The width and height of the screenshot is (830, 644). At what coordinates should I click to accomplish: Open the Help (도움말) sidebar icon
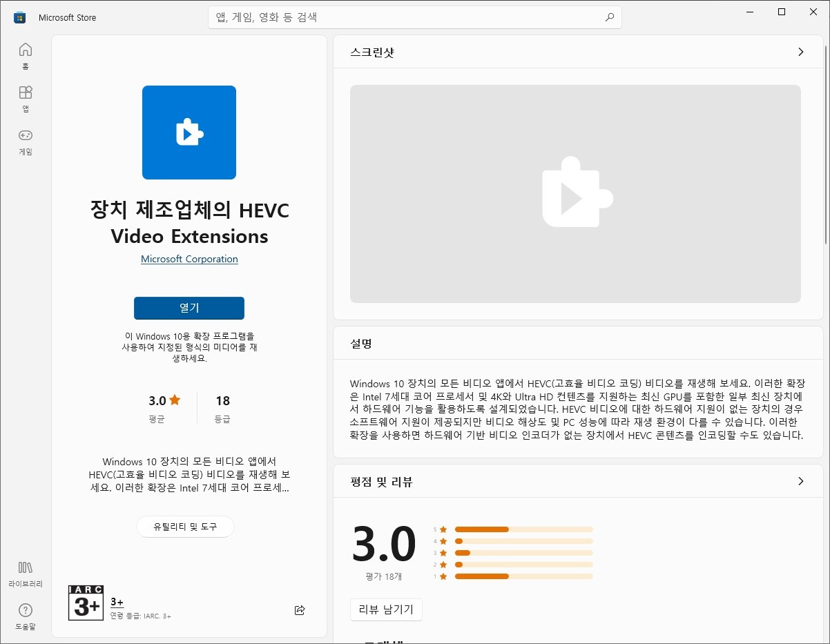[26, 616]
